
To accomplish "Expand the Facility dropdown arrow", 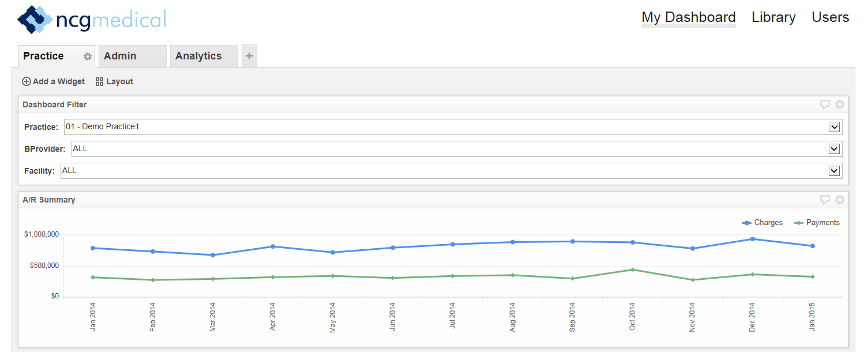I will point(834,171).
